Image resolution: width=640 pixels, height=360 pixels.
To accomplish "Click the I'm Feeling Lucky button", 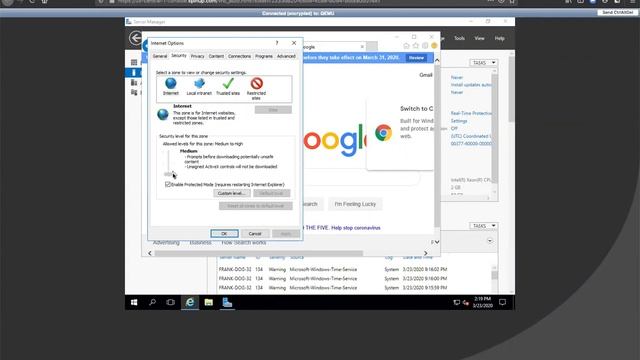I will click(355, 204).
